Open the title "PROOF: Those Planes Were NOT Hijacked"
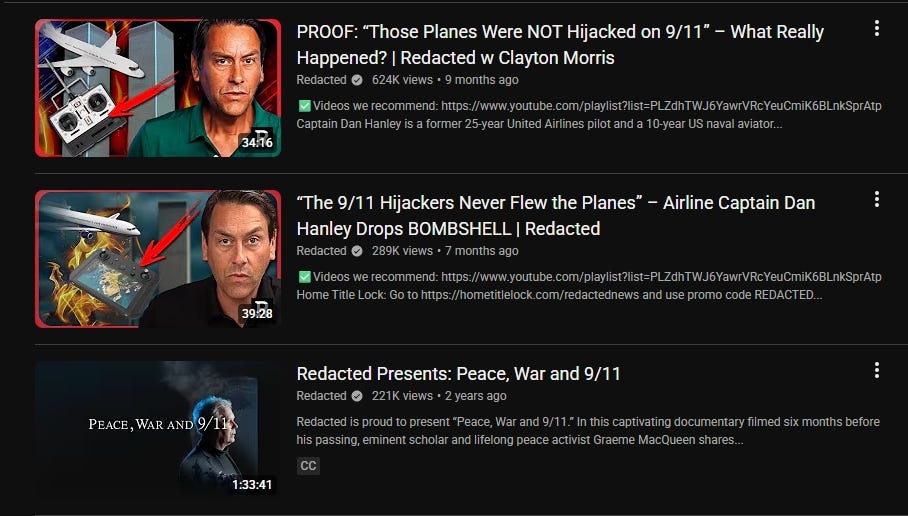 click(560, 45)
